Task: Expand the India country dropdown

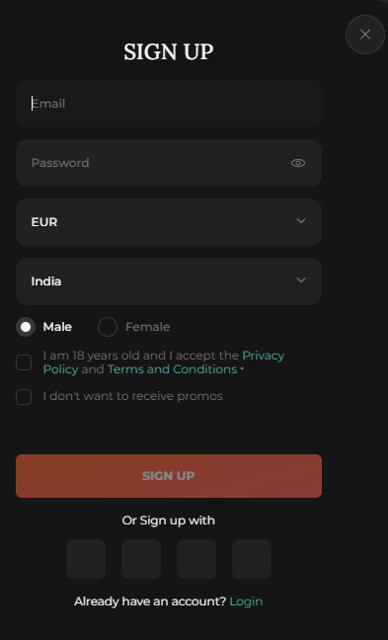Action: point(169,282)
